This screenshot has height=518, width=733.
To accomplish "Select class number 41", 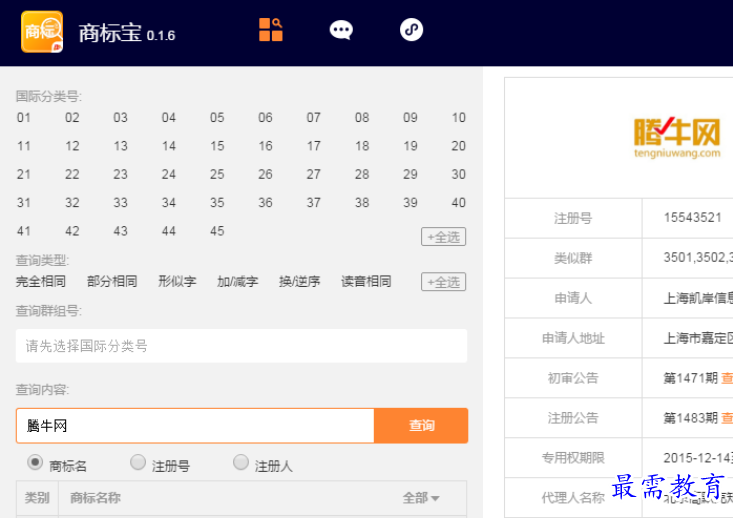I will (24, 231).
